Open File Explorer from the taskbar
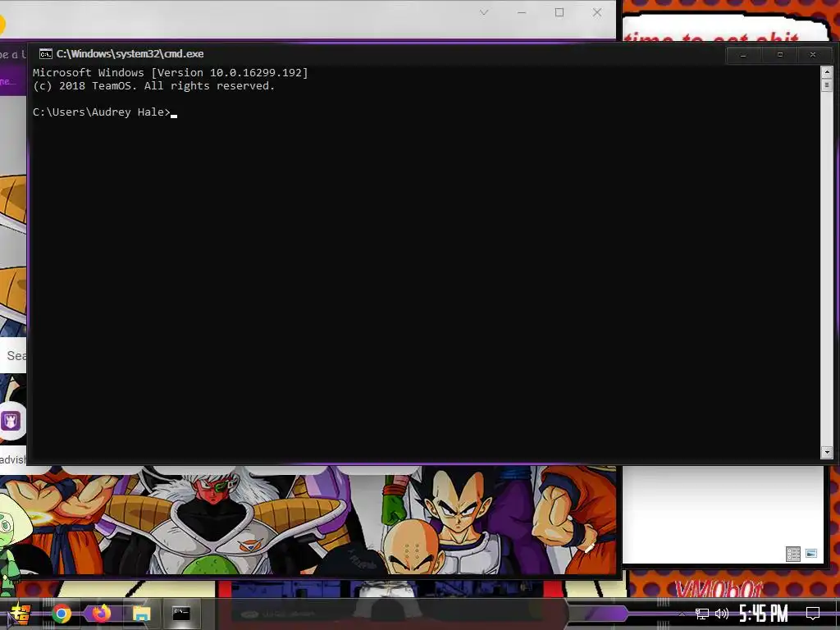Screen dimensions: 840x630 click(141, 614)
